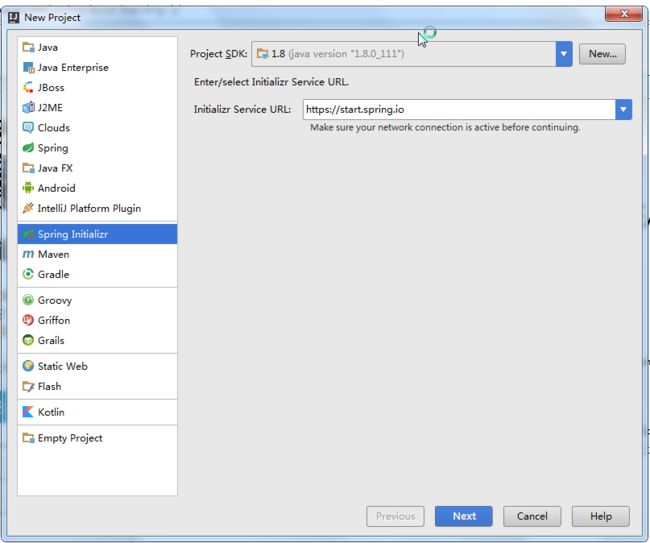Choose Maven project type
This screenshot has height=543, width=650.
97,254
